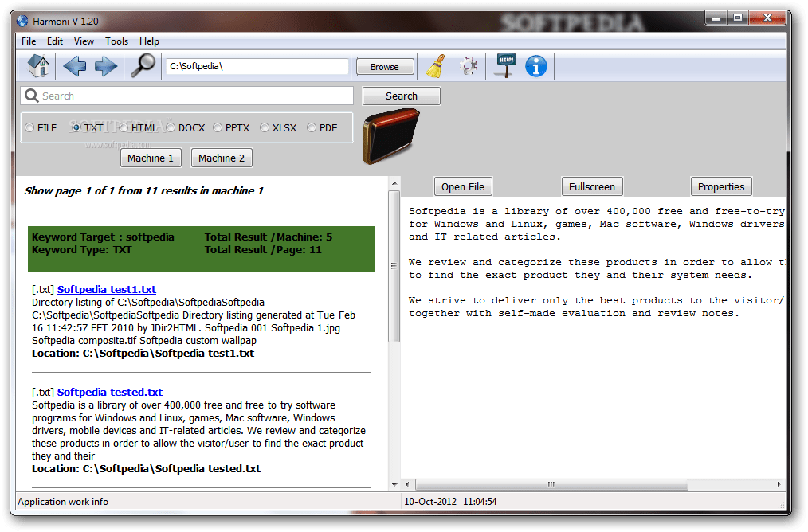The height and width of the screenshot is (532, 808).
Task: Click the Open File button
Action: pyautogui.click(x=463, y=187)
